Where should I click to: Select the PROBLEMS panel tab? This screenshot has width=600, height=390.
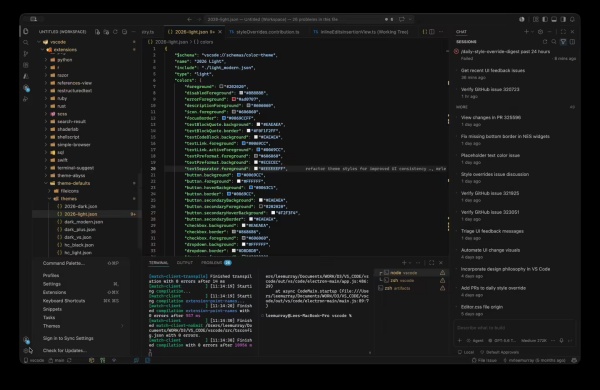coord(212,263)
